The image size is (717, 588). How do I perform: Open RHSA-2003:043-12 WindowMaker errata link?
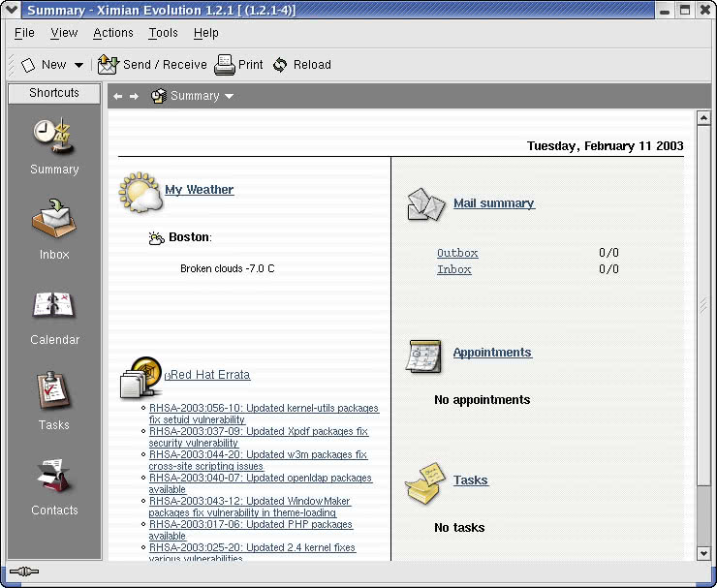250,507
